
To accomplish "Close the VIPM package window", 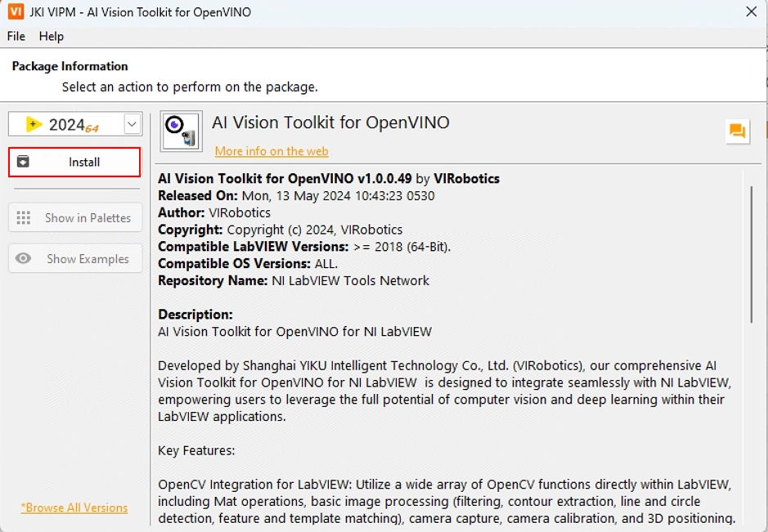I will click(751, 12).
